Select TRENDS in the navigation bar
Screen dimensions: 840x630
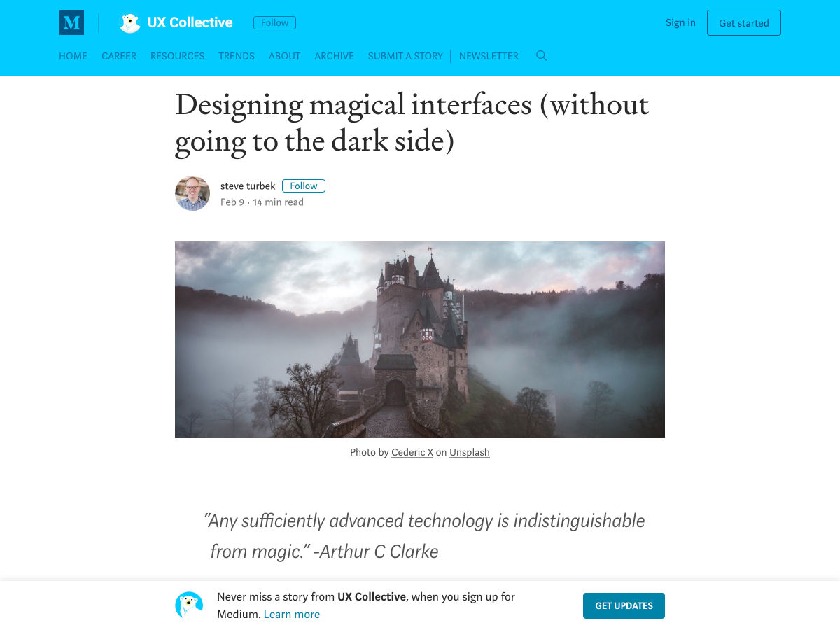(x=237, y=56)
